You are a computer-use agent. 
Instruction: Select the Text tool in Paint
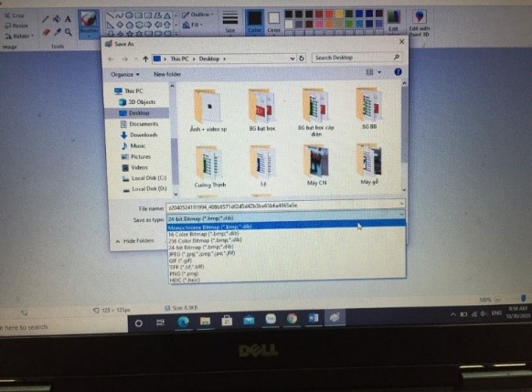[x=68, y=19]
